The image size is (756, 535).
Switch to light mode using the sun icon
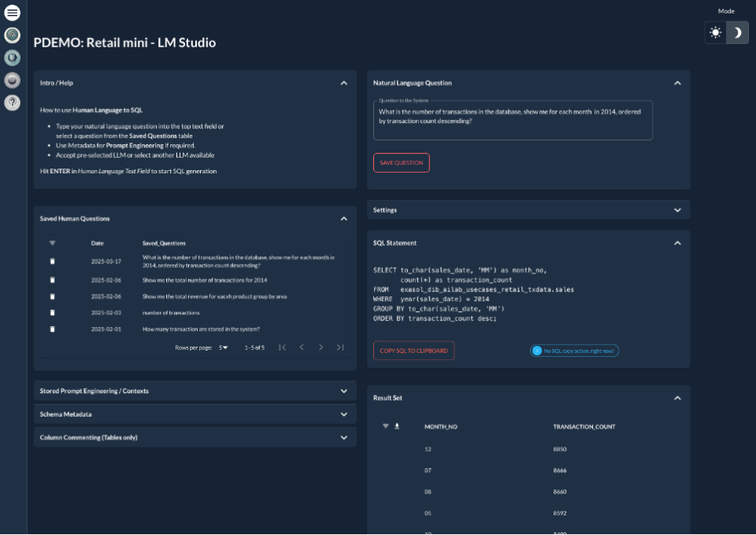point(715,32)
